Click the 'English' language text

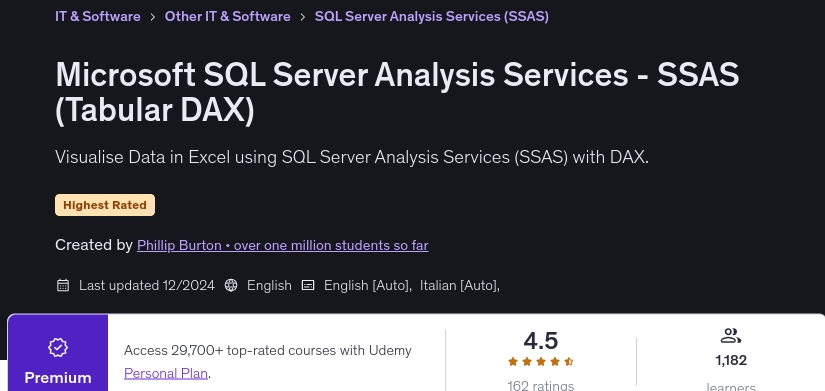click(269, 285)
